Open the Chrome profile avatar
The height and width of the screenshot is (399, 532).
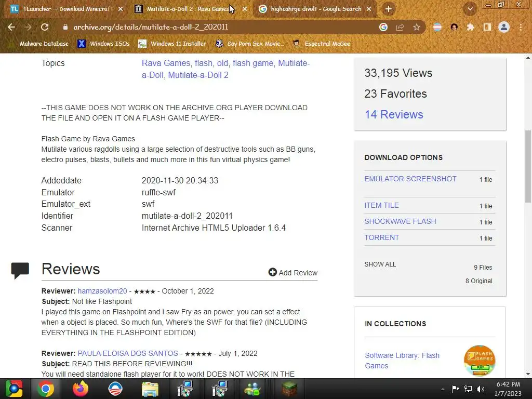pos(504,27)
